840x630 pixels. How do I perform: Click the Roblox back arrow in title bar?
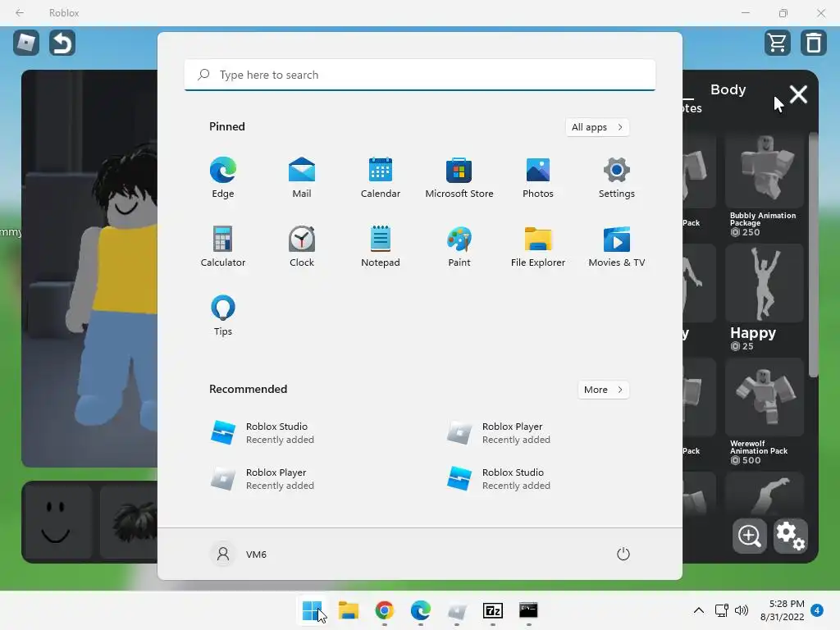coord(20,12)
